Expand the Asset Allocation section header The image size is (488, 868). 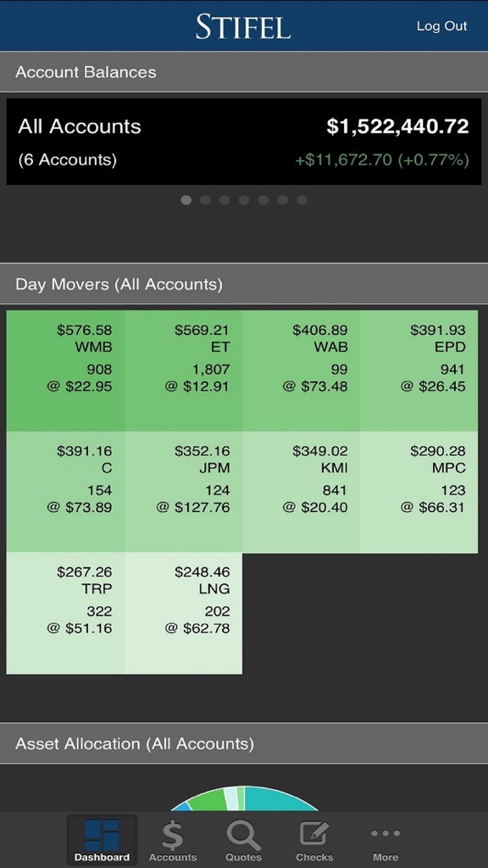244,743
